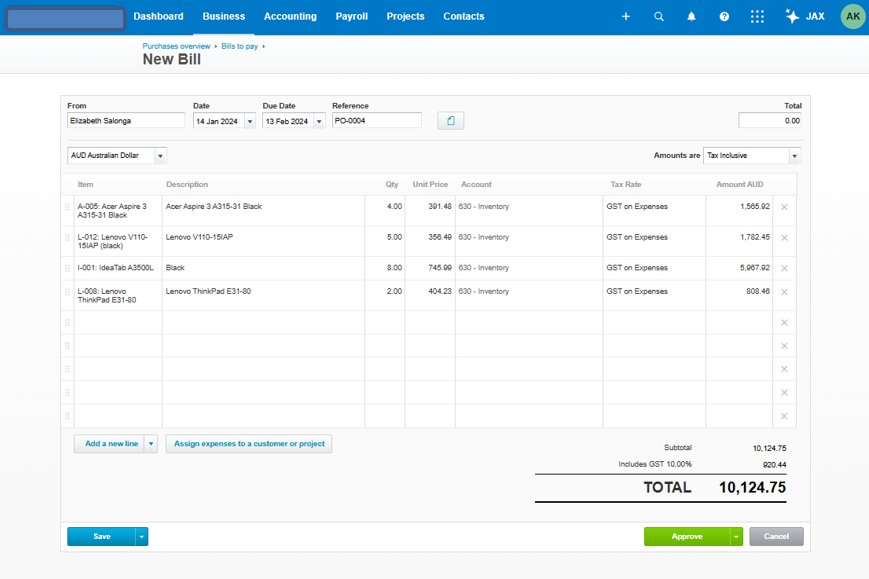Click the GST on Expenses cell in ThinkPad row
This screenshot has width=869, height=579.
(654, 295)
